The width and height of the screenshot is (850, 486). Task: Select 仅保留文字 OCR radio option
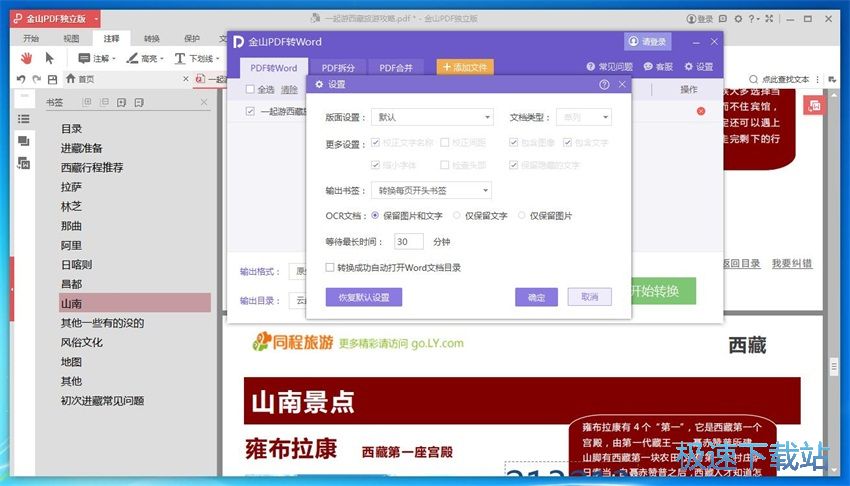tap(456, 215)
